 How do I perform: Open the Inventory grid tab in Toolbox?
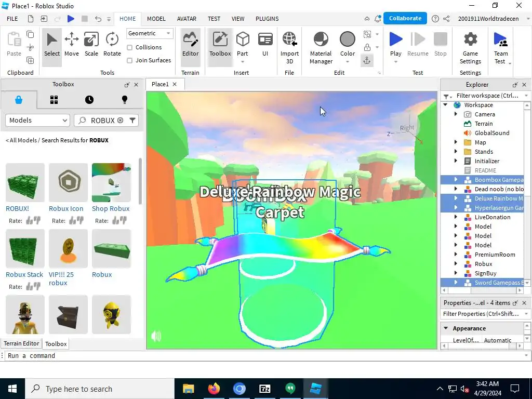pyautogui.click(x=54, y=100)
